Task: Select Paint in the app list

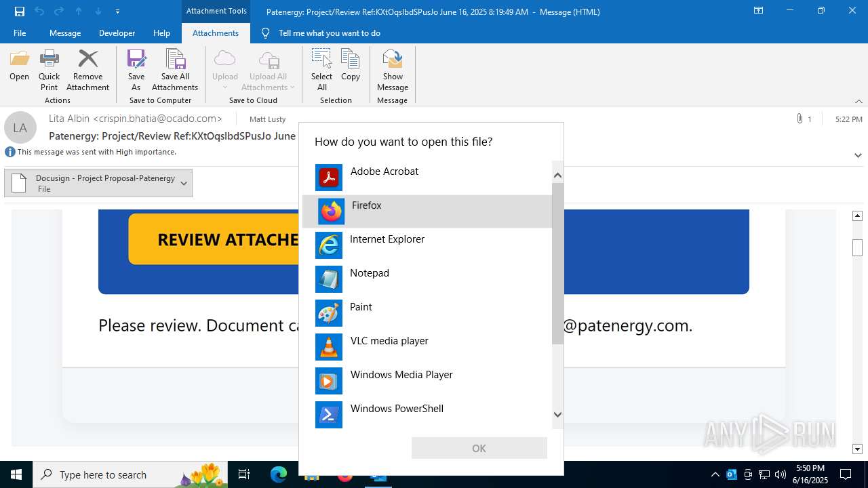Action: (x=427, y=313)
